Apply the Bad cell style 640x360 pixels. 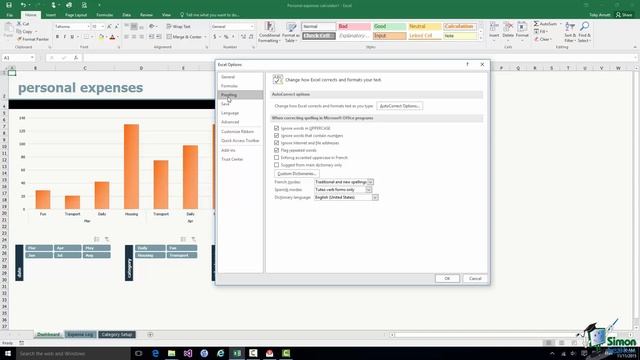tap(354, 27)
